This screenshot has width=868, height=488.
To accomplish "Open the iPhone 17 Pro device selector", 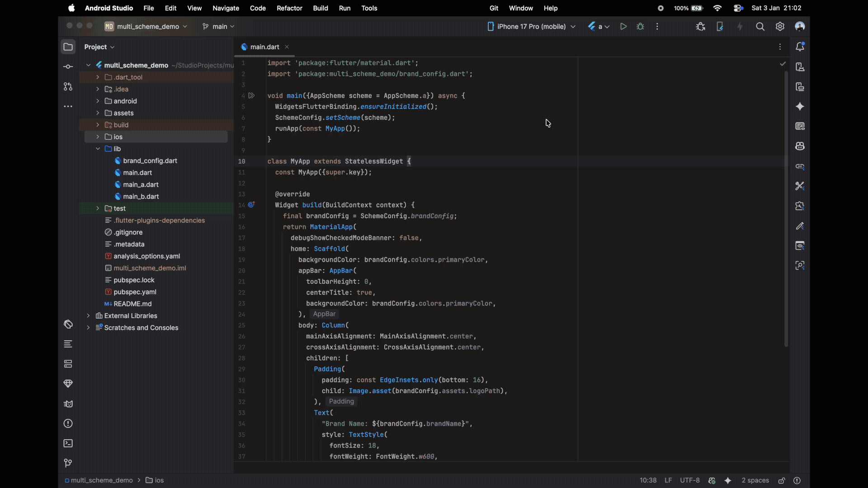I will [531, 27].
